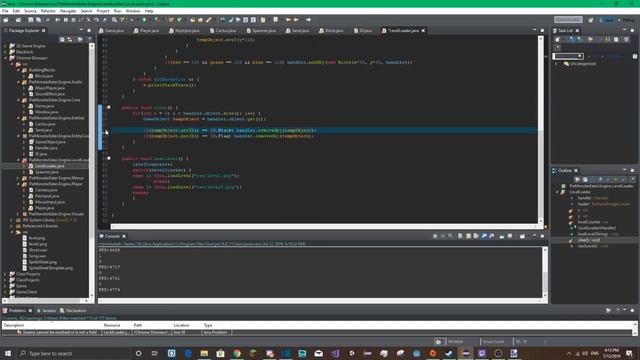Collapse the Chrome Dinosaur project
640x360 pixels.
coord(5,58)
